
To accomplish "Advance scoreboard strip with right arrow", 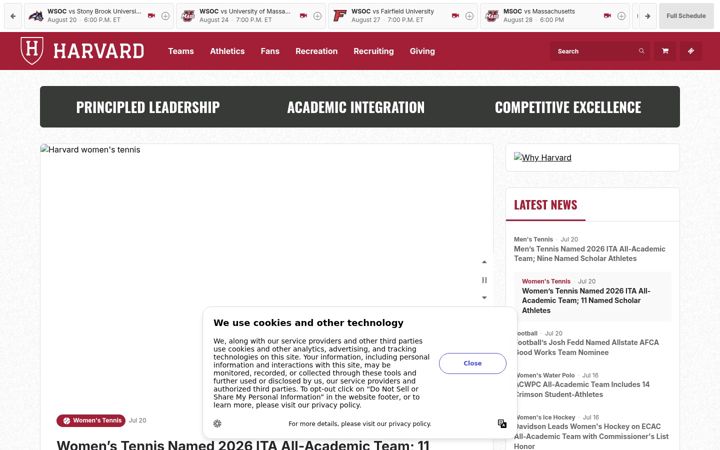I will click(x=647, y=16).
